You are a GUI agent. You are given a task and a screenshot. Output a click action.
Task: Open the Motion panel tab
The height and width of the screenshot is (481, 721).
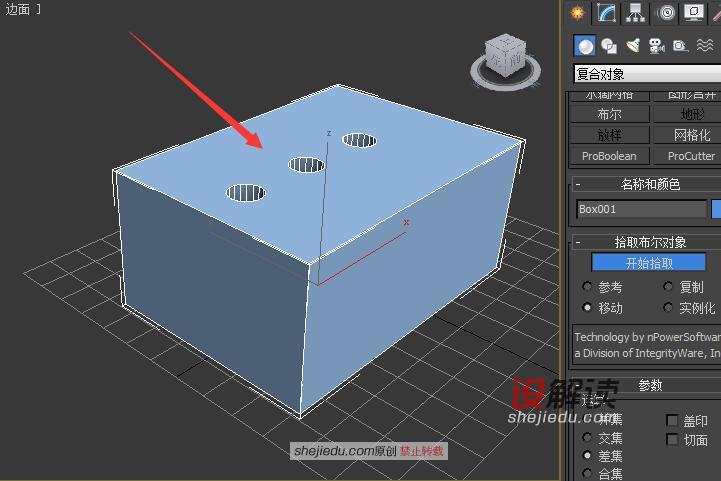tap(666, 12)
